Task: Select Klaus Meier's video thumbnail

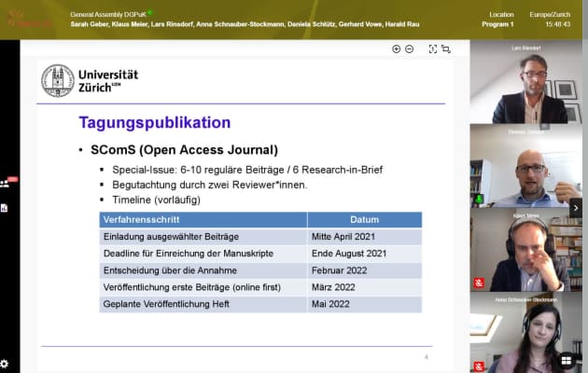Action: click(x=528, y=254)
